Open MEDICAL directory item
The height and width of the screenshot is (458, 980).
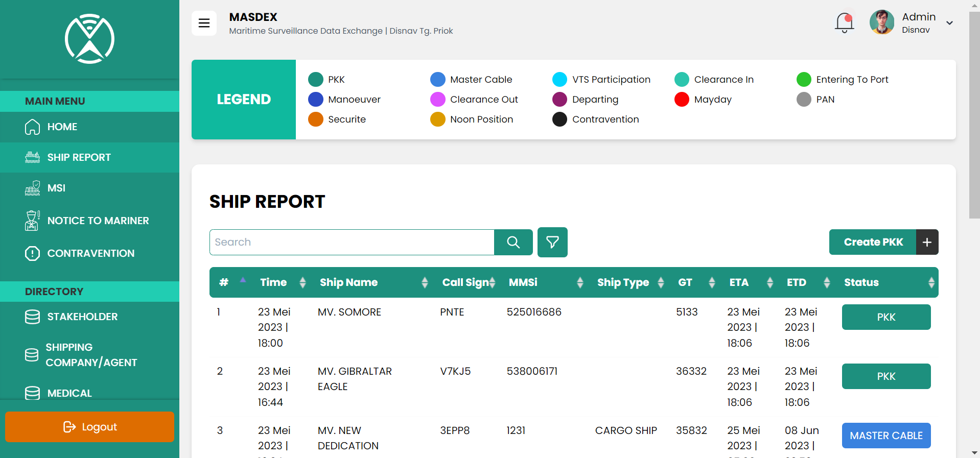(89, 393)
